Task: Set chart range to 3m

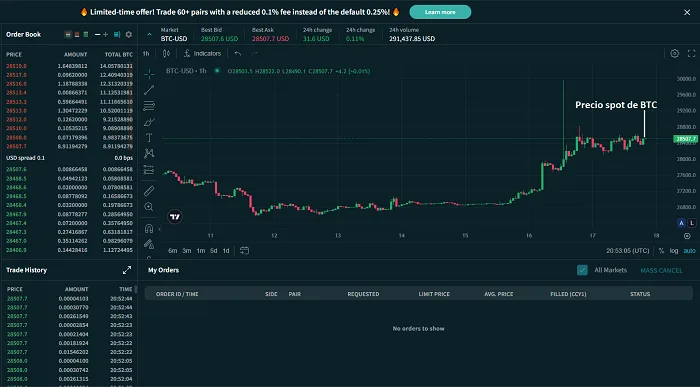Action: (x=187, y=251)
